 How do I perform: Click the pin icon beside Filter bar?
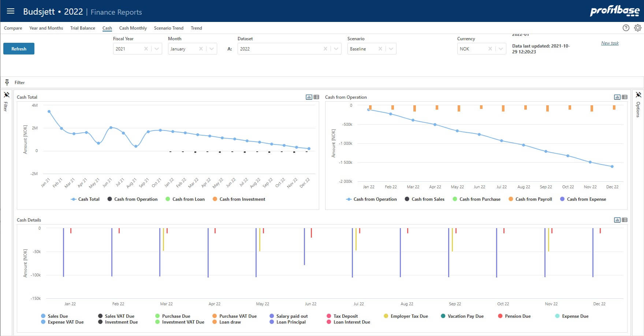coord(7,82)
